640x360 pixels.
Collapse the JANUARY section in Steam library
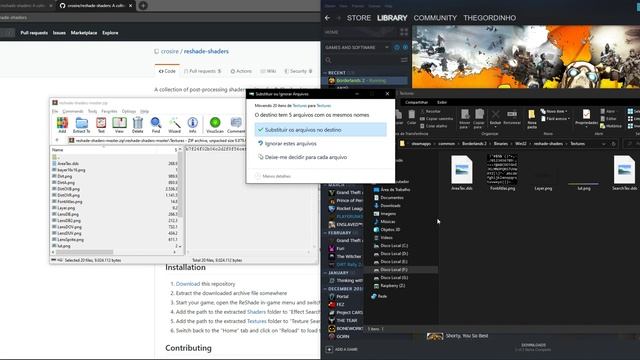325,273
